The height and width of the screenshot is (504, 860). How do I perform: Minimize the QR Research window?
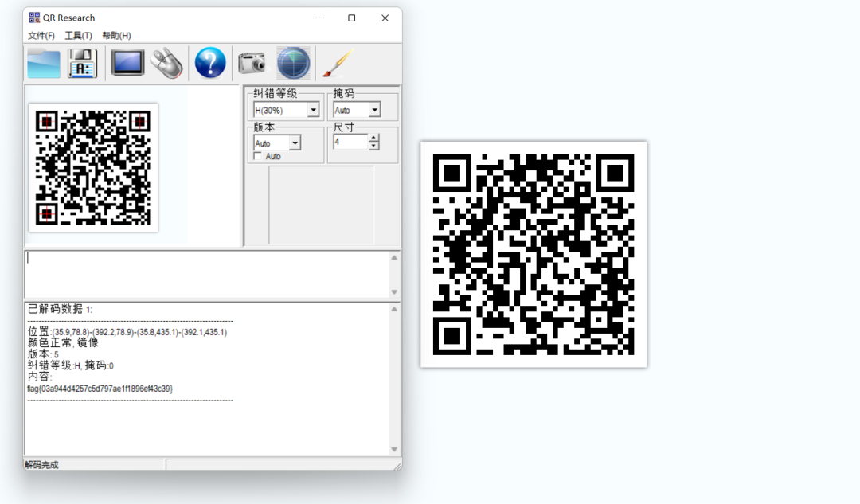pyautogui.click(x=319, y=18)
